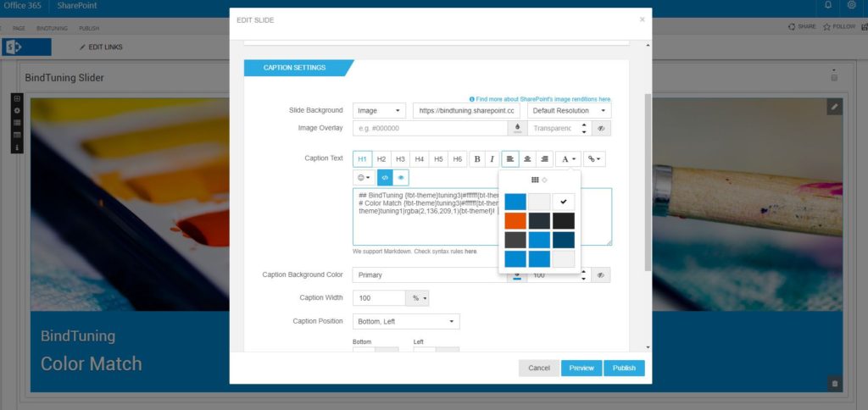Image resolution: width=868 pixels, height=410 pixels.
Task: Switch to custom color diamond in font popup
Action: click(545, 180)
